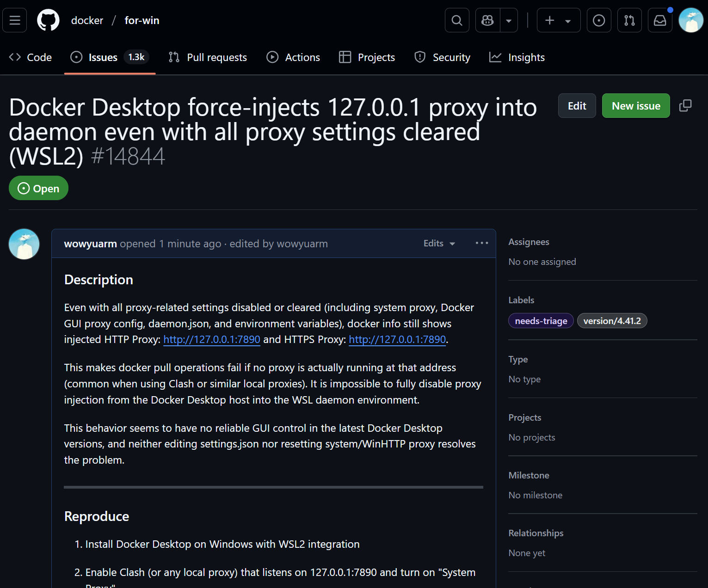Open the Copilot chat icon
Screen dimensions: 708x588
pos(487,20)
